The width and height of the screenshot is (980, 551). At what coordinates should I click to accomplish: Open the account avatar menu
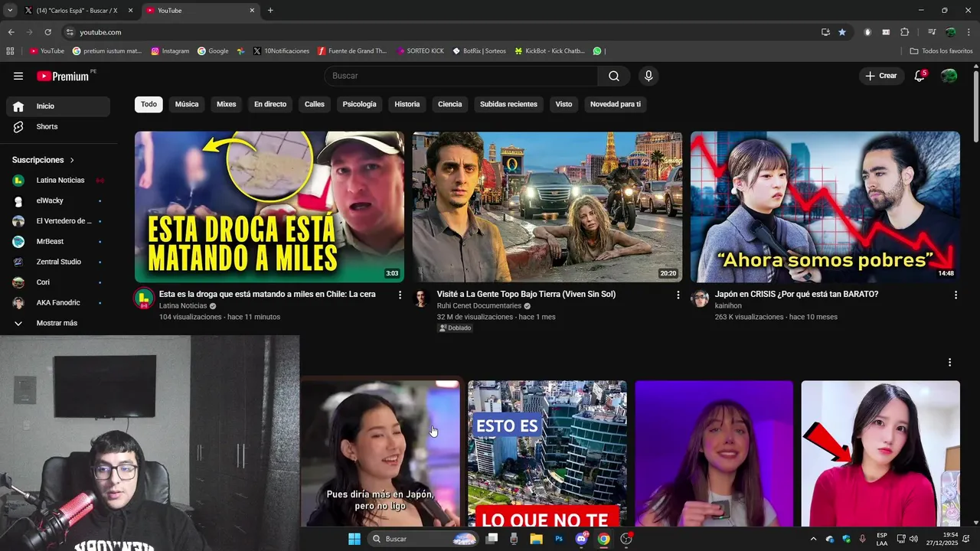pos(949,76)
